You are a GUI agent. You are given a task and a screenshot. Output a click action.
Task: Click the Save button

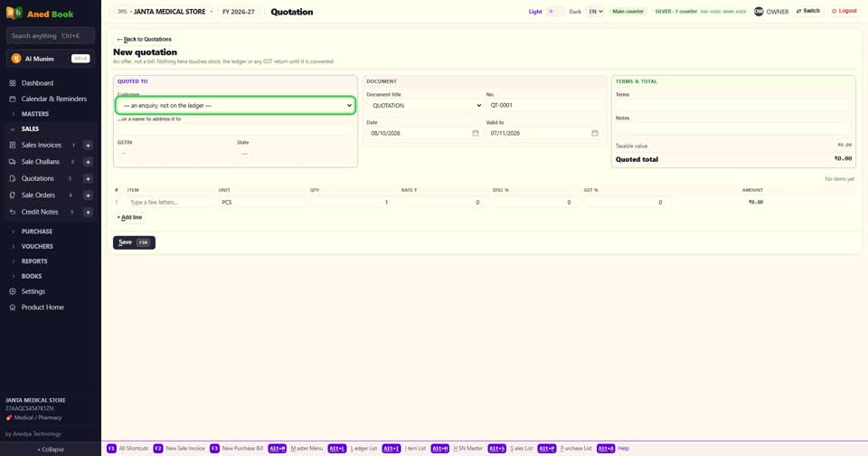point(134,242)
